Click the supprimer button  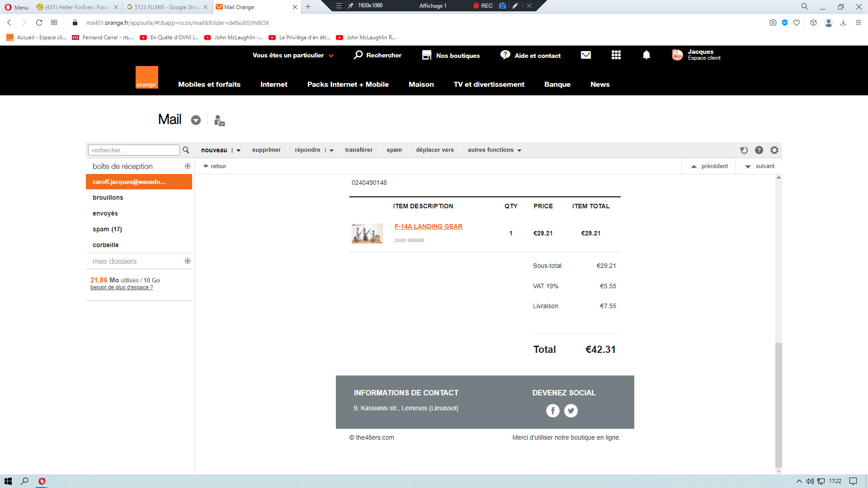pos(266,150)
